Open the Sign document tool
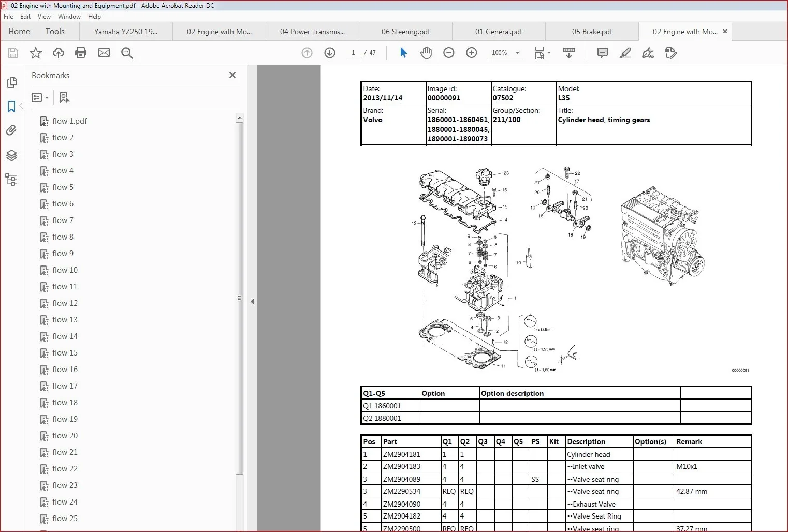This screenshot has width=788, height=532. [648, 53]
